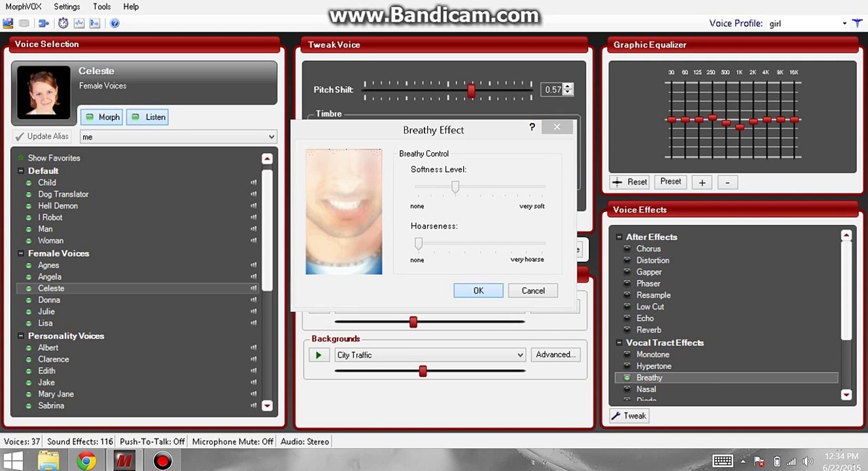The image size is (868, 471).
Task: Click the Softness Level slider handle
Action: point(455,188)
